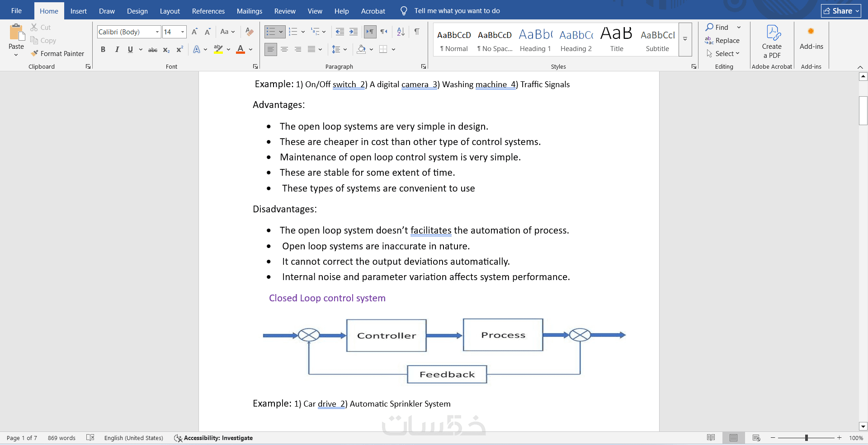The height and width of the screenshot is (445, 868).
Task: Apply yellow text highlight color
Action: (218, 49)
